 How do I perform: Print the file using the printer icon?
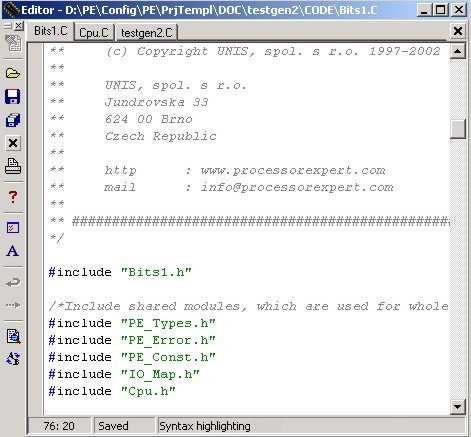tap(13, 166)
